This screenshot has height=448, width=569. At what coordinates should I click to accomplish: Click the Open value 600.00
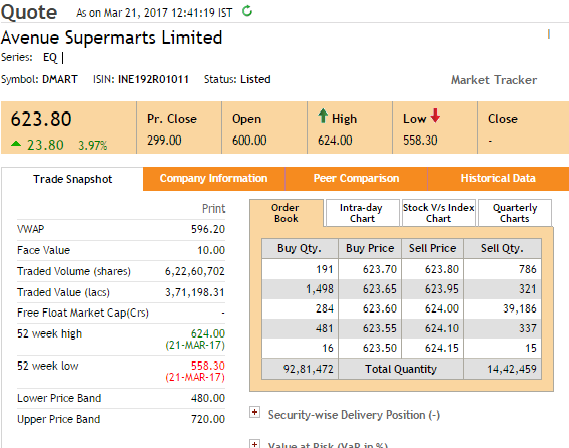point(249,140)
